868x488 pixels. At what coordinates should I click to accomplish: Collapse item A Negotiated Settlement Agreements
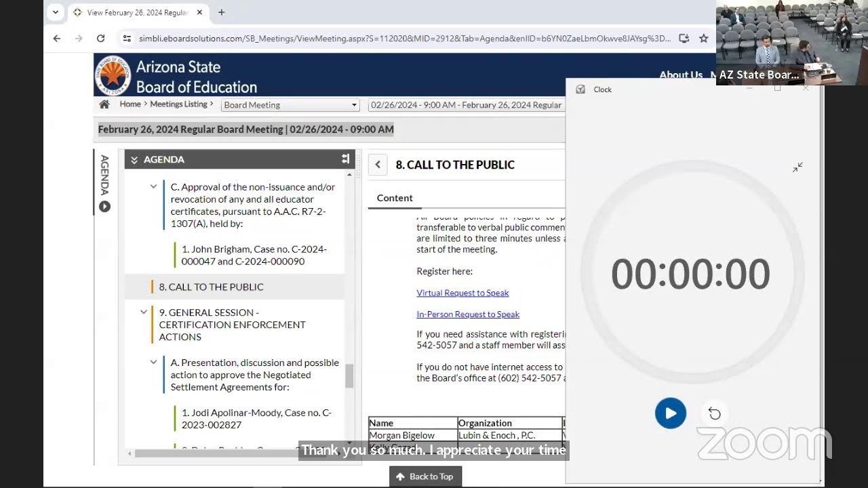[x=153, y=362]
